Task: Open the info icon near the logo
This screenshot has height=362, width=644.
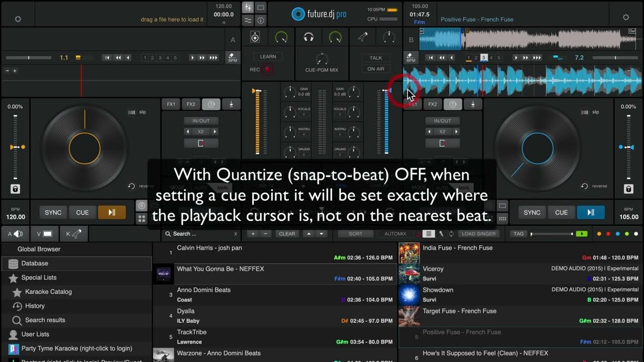Action: click(x=261, y=21)
